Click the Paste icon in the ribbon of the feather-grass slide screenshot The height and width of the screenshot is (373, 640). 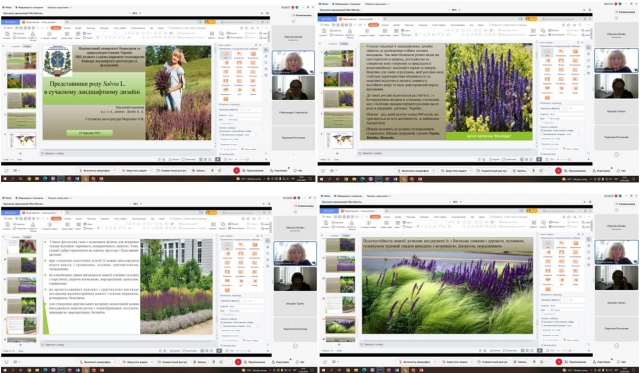[x=325, y=224]
